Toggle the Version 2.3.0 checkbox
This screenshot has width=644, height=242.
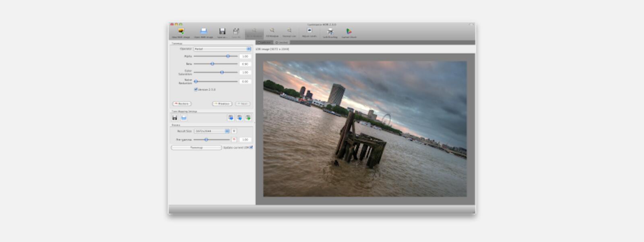196,90
